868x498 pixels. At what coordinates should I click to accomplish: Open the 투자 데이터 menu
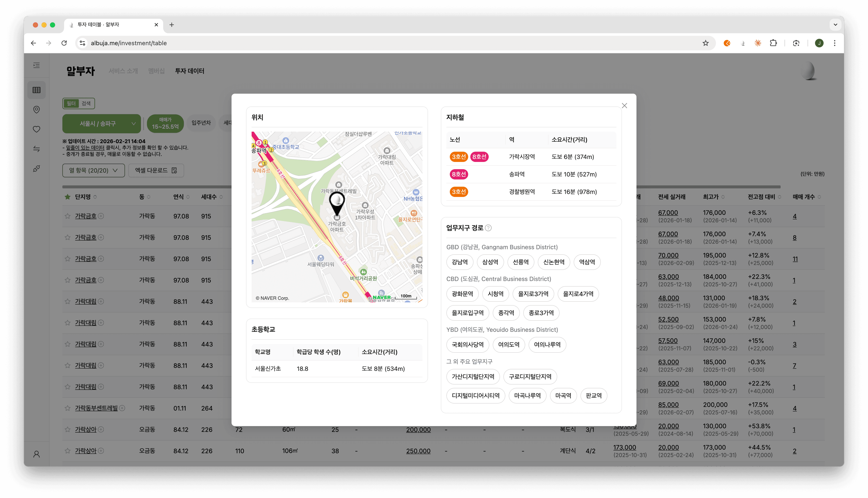pyautogui.click(x=190, y=71)
